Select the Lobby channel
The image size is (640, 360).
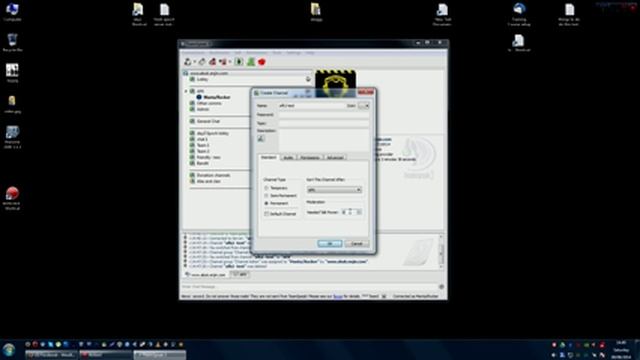pyautogui.click(x=202, y=79)
